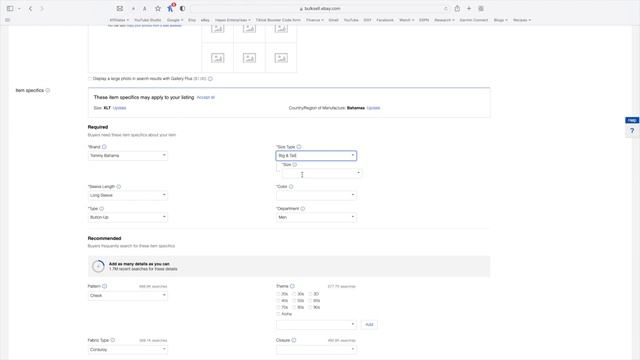The image size is (640, 360).
Task: Check the 70s theme checkbox
Action: 278,307
